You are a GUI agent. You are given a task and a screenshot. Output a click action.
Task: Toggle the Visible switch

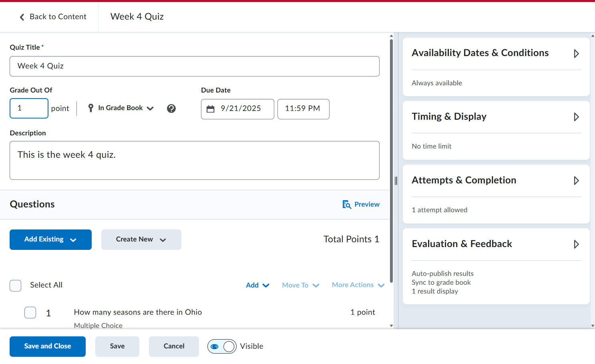[222, 346]
